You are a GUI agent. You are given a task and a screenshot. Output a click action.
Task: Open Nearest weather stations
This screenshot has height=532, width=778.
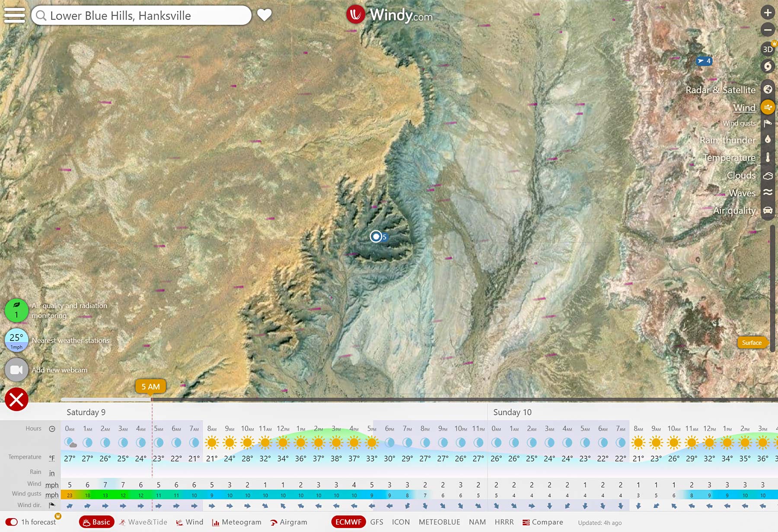point(16,340)
